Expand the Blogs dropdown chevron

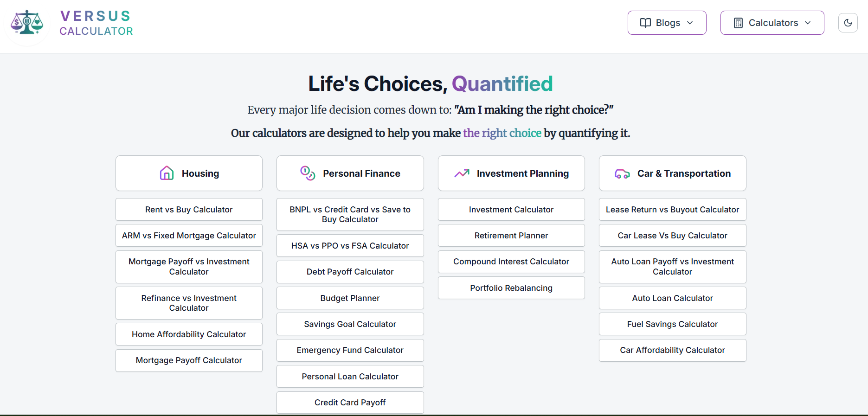(690, 23)
